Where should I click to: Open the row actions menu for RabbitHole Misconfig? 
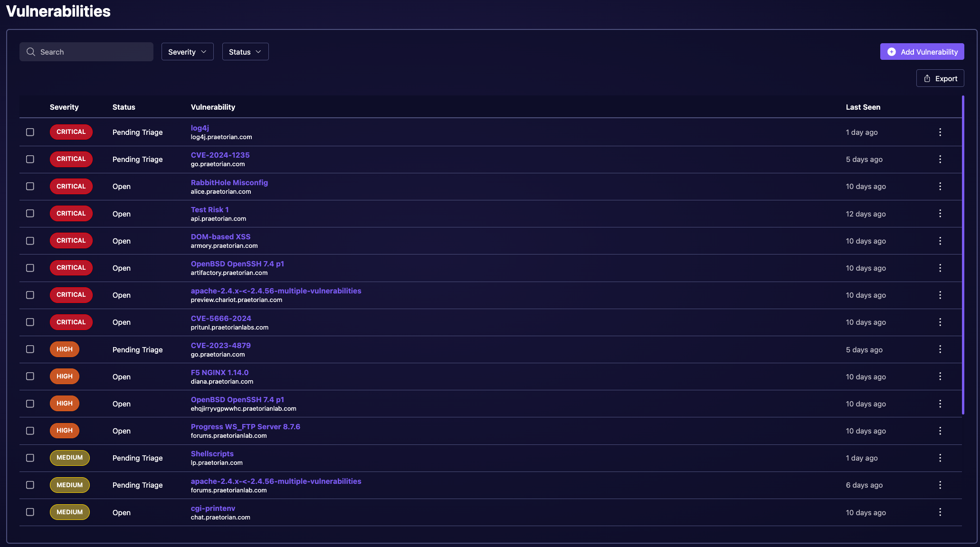click(940, 186)
